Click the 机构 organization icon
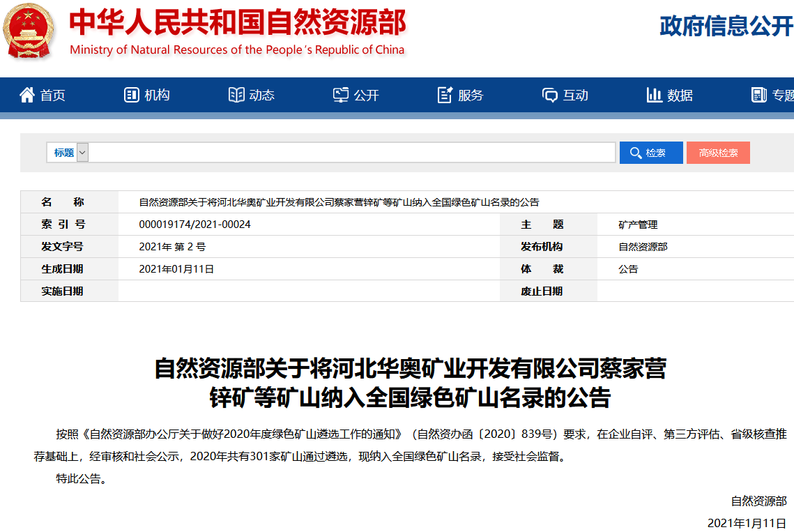This screenshot has width=794, height=532. (132, 95)
